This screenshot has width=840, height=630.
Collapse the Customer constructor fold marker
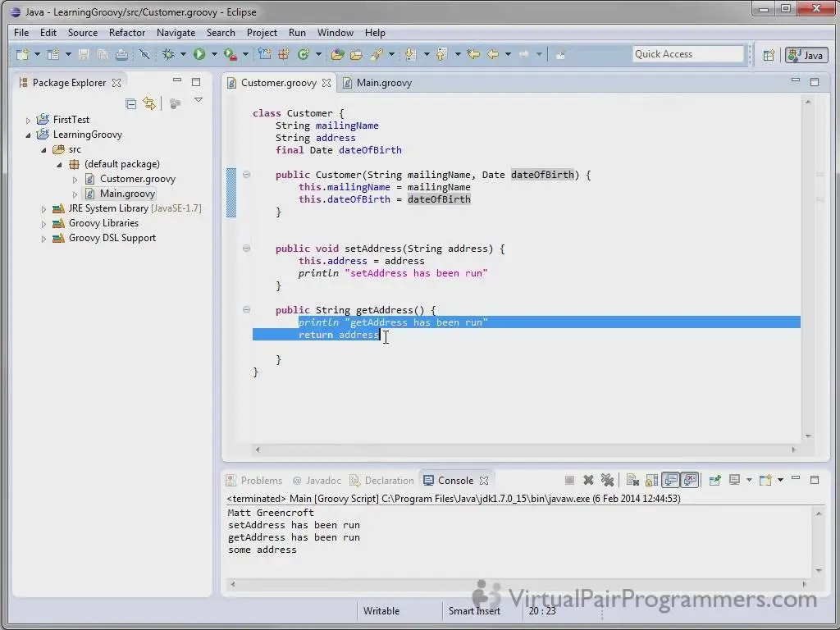(246, 174)
